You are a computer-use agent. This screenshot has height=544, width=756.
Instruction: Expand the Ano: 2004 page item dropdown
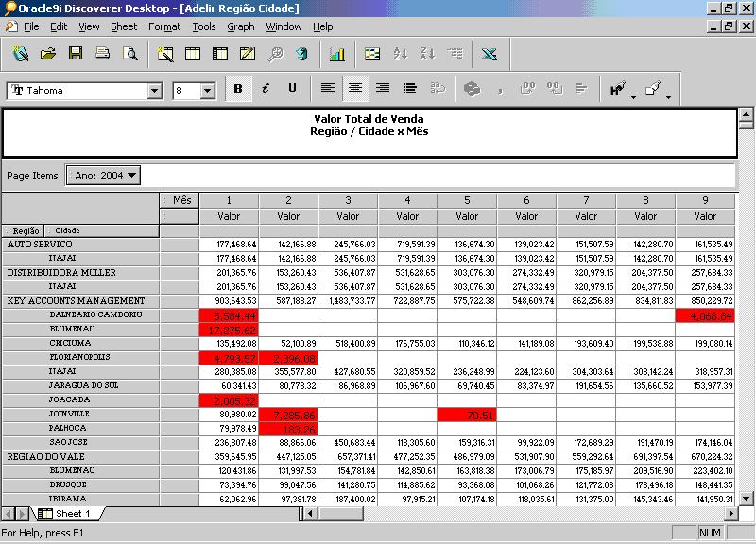point(132,176)
